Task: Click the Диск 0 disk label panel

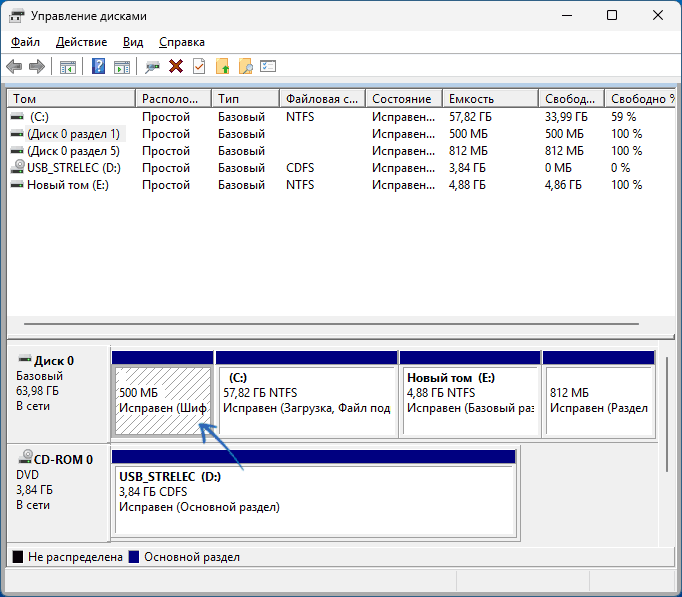Action: pyautogui.click(x=58, y=394)
